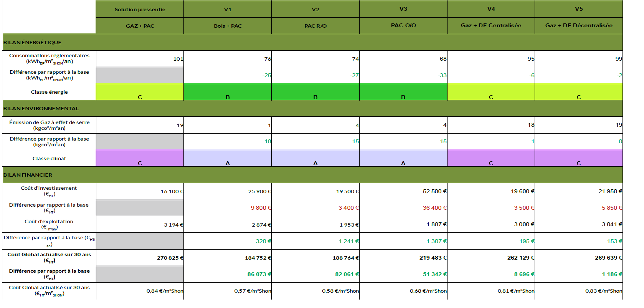This screenshot has width=644, height=308.
Task: Select consumption value 68
Action: [403, 59]
